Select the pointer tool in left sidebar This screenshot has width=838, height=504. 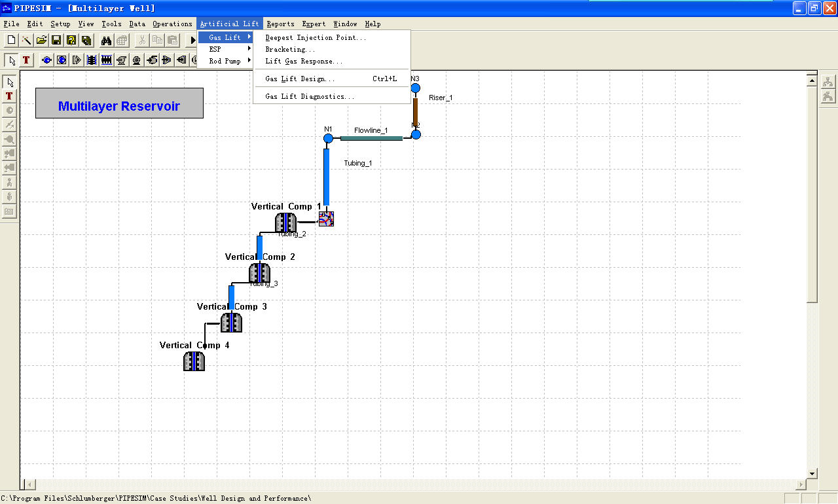tap(9, 82)
